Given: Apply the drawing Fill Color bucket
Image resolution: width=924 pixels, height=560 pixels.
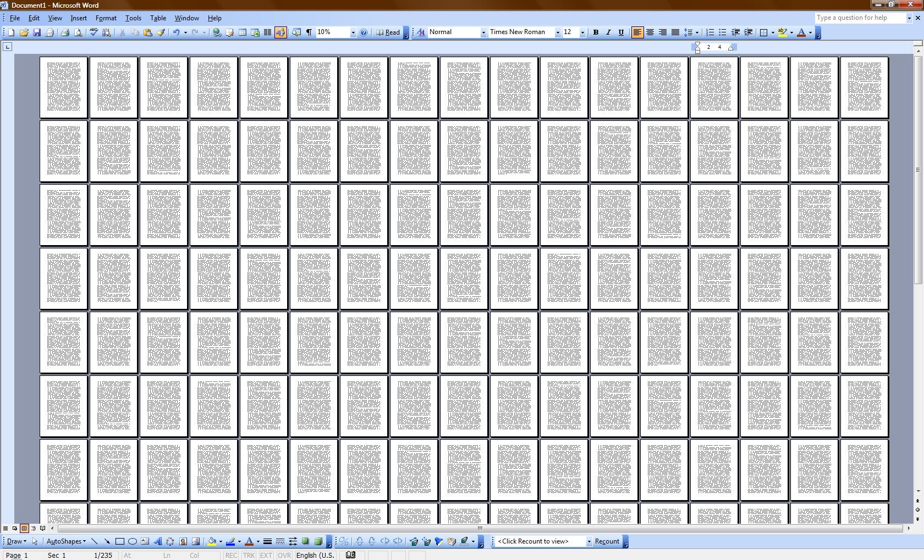Looking at the screenshot, I should [212, 541].
